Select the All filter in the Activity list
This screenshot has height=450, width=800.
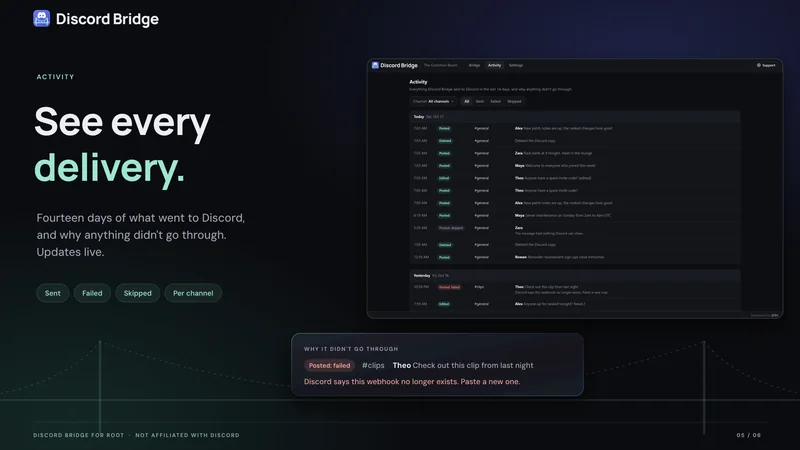tap(466, 102)
